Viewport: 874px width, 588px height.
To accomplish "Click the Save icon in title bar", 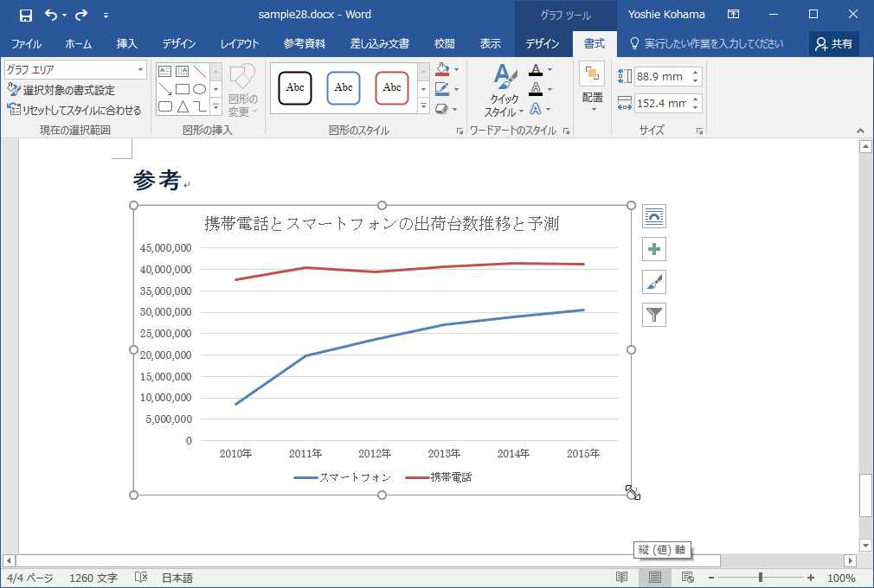I will tap(26, 15).
